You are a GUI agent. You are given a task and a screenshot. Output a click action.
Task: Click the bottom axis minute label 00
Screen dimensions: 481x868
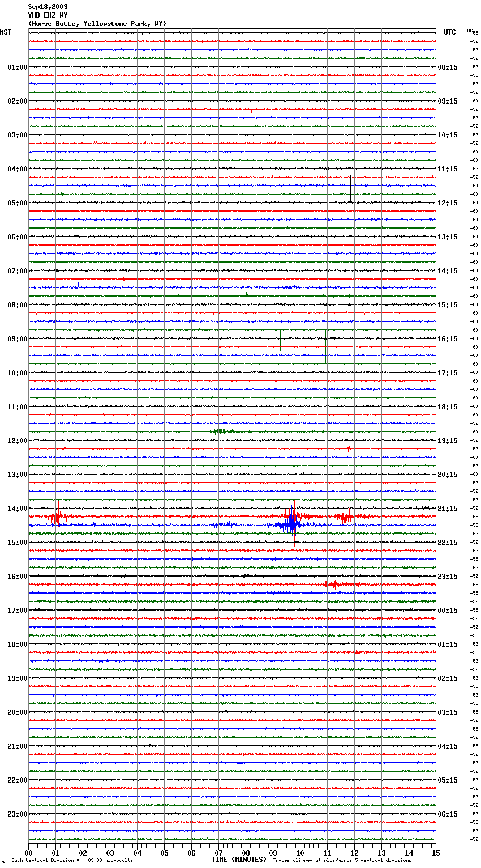(x=28, y=853)
